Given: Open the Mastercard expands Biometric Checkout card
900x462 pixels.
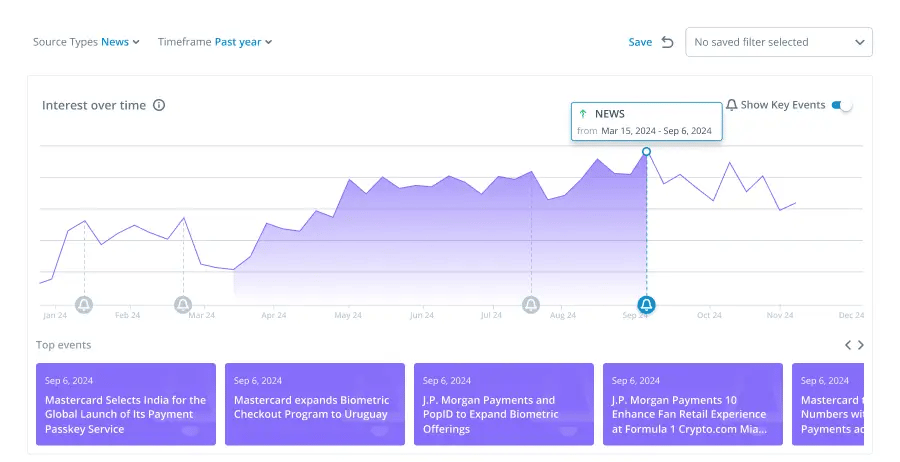Looking at the screenshot, I should [315, 404].
